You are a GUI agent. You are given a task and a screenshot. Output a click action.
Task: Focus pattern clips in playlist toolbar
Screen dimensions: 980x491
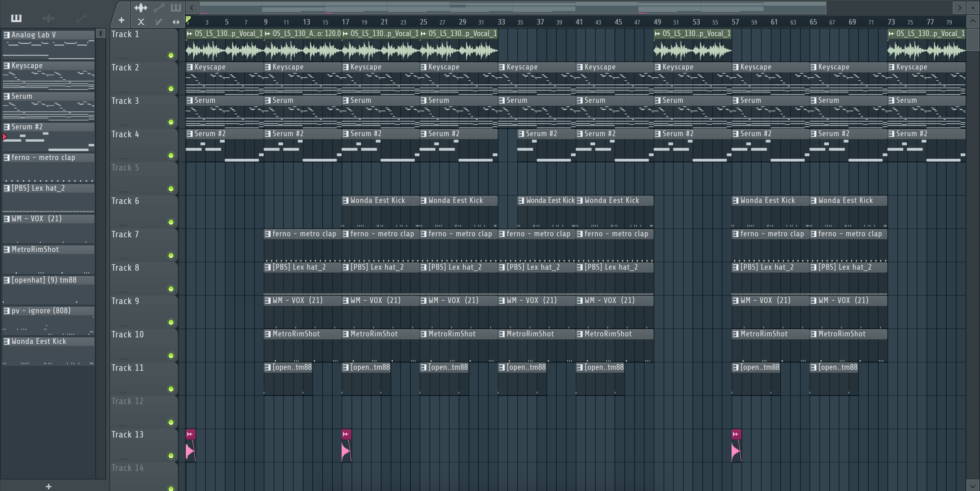tap(176, 7)
